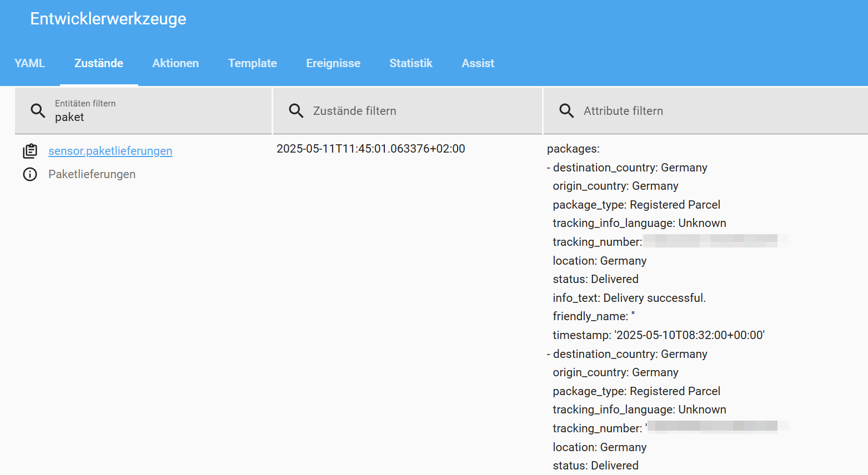Viewport: 868px width, 475px height.
Task: Click the magnifier icon beside Attribute filtern
Action: coord(566,110)
